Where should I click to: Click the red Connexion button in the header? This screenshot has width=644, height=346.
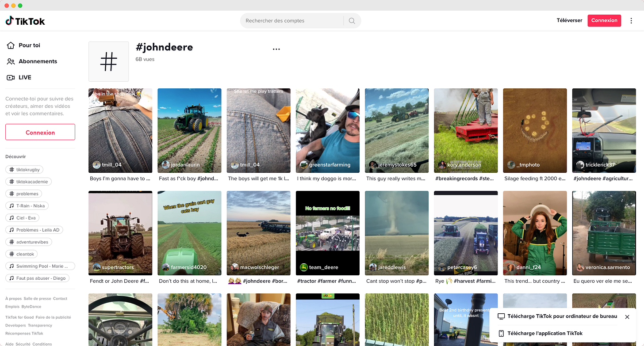coord(604,20)
